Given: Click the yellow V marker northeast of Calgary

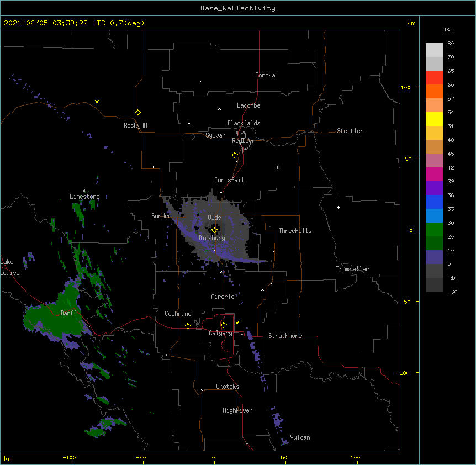Looking at the screenshot, I should pyautogui.click(x=237, y=323).
